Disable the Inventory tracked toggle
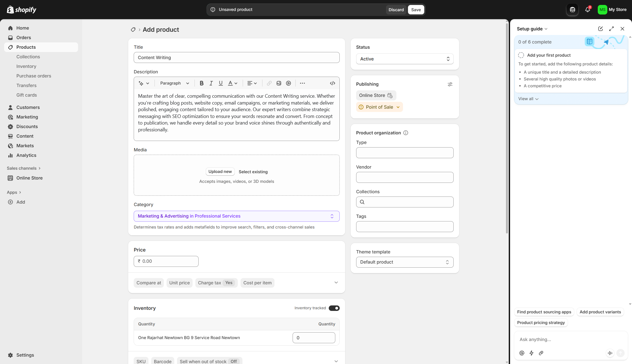 click(334, 308)
